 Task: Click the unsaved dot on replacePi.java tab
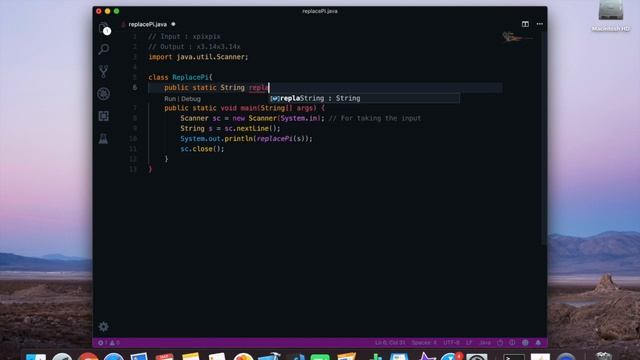(x=173, y=24)
